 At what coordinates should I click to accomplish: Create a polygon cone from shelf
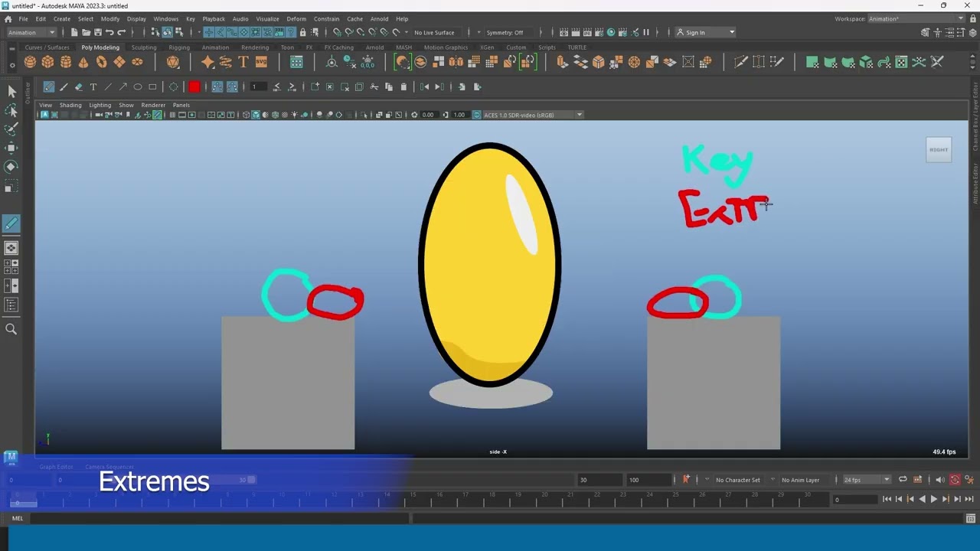click(x=83, y=62)
